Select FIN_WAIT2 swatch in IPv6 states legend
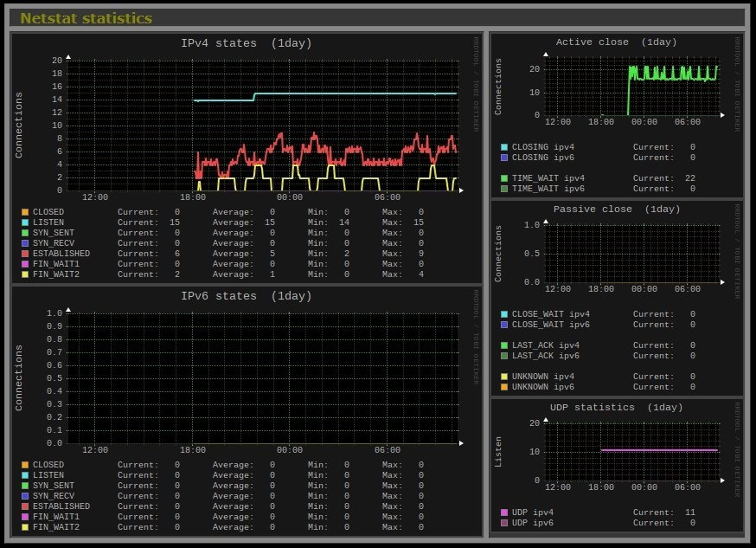Image resolution: width=756 pixels, height=548 pixels. pyautogui.click(x=26, y=527)
